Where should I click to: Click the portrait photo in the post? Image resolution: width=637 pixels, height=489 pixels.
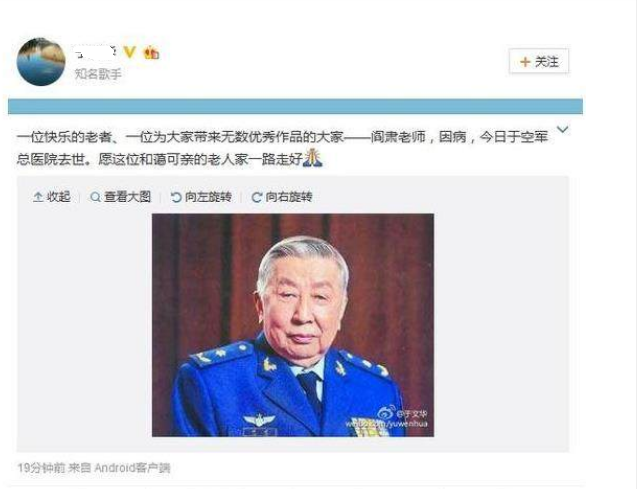[x=293, y=325]
